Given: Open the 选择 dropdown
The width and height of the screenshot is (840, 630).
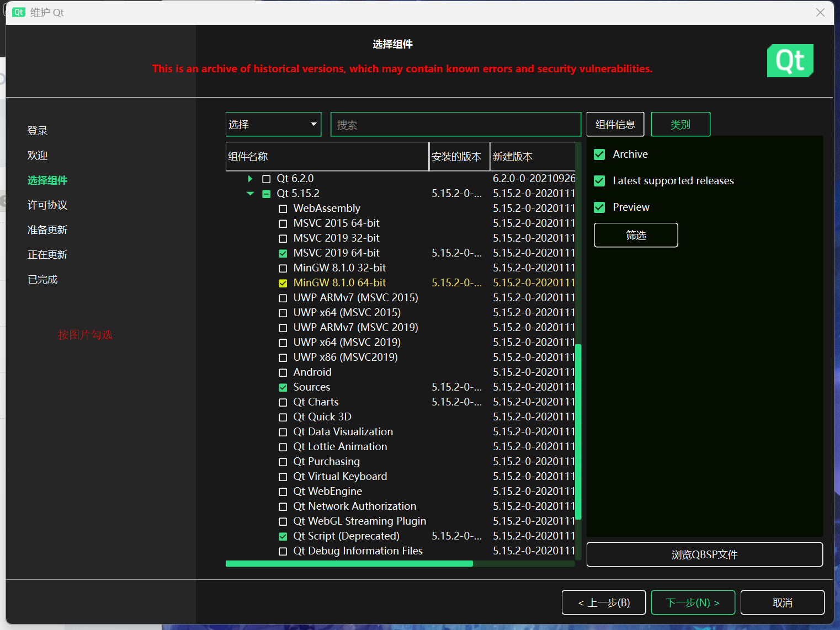Looking at the screenshot, I should coord(273,124).
